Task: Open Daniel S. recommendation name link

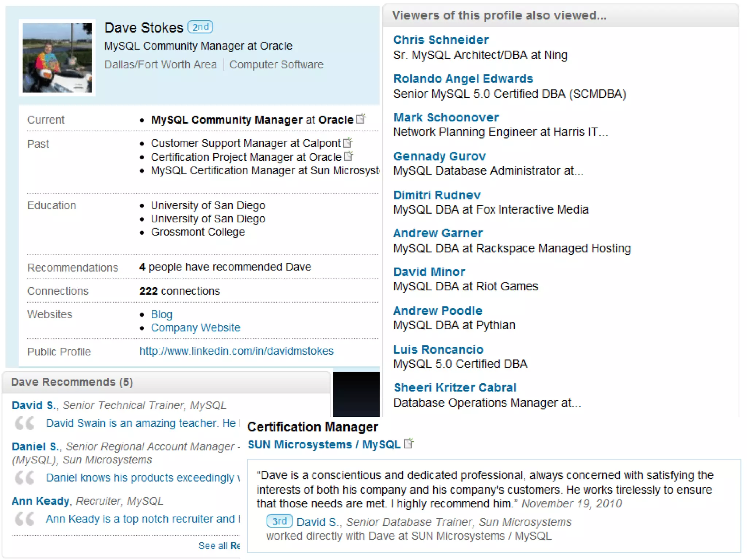Action: point(35,446)
